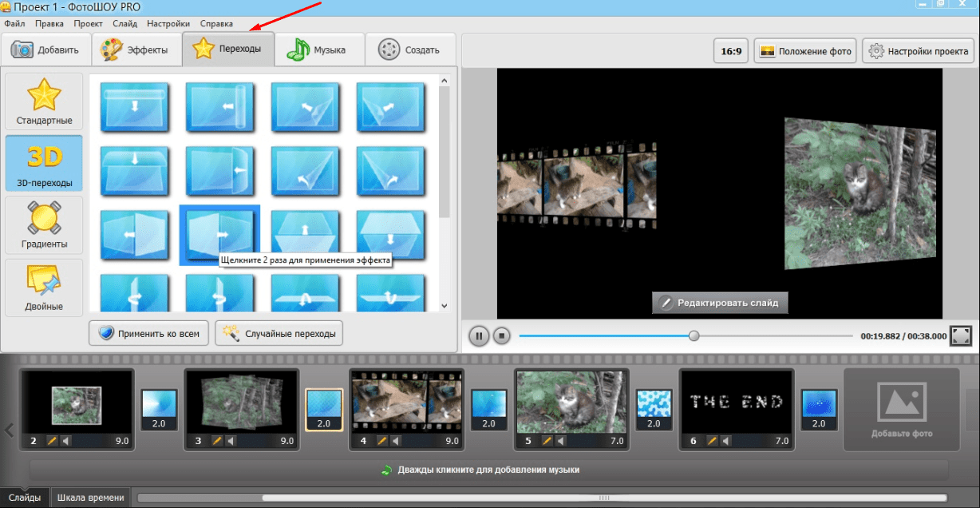Click Применить ко всем button

pos(149,333)
